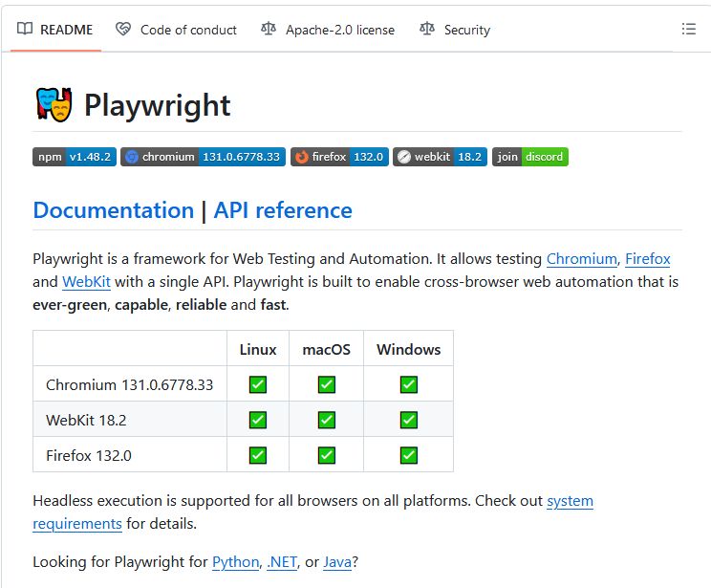Viewport: 711px width, 588px height.
Task: Open the webkit 18.2 badge
Action: 440,157
